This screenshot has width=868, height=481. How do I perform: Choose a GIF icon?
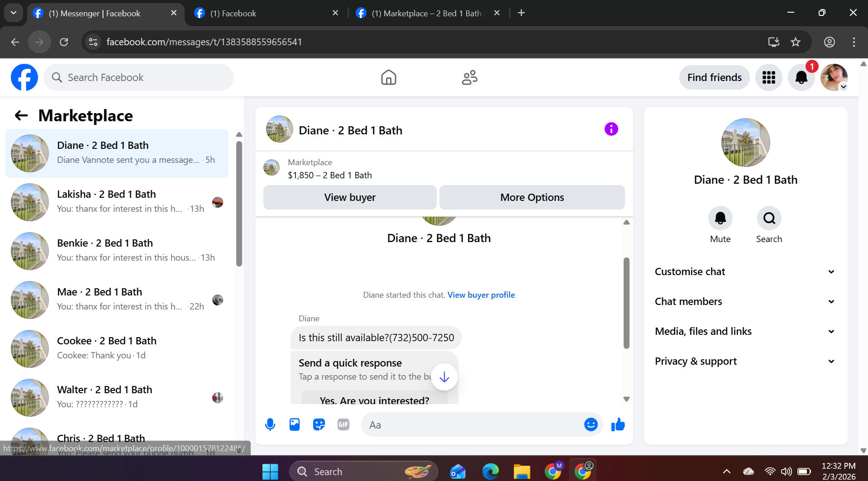click(343, 424)
